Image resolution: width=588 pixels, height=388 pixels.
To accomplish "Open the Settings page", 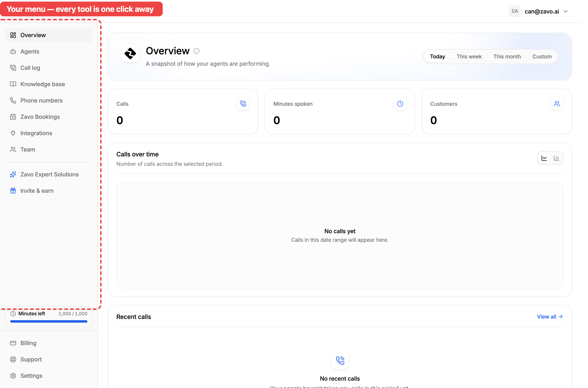I will (49, 376).
